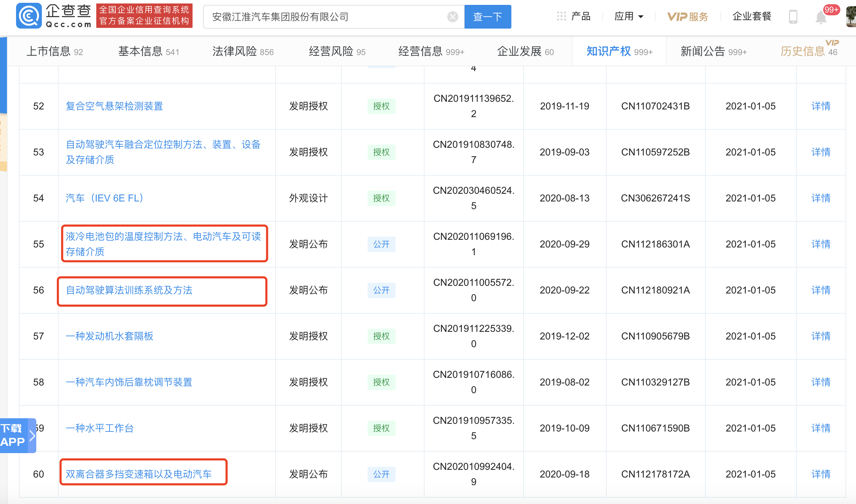Viewport: 856px width, 504px height.
Task: Switch to 法律风险 tab
Action: pos(243,52)
